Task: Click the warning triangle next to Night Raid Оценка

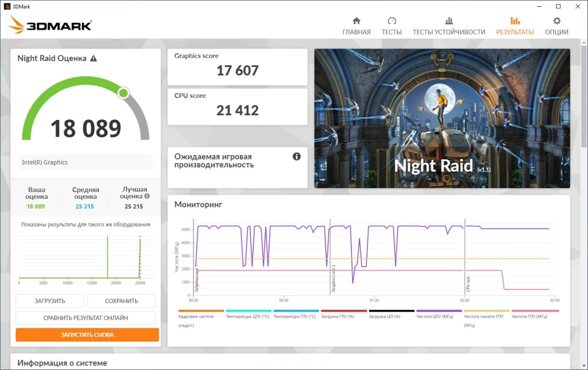Action: [x=94, y=58]
